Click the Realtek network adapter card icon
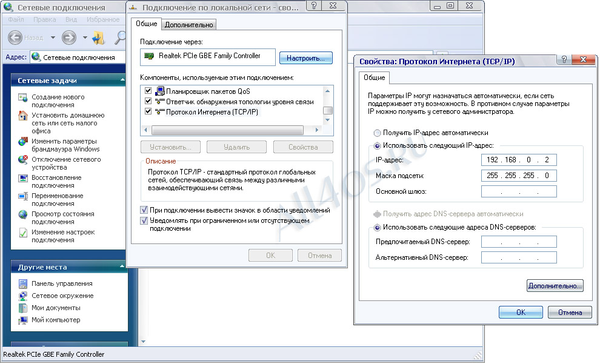The image size is (600, 364). 149,56
